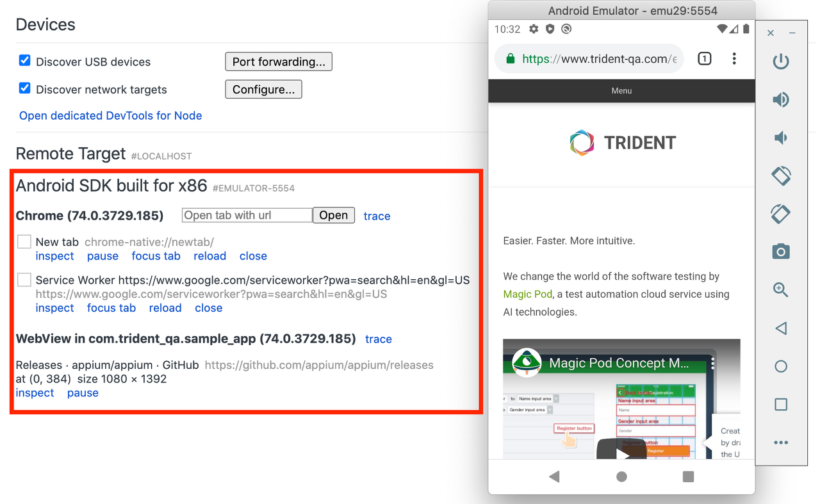Click the Configure button

coord(263,90)
